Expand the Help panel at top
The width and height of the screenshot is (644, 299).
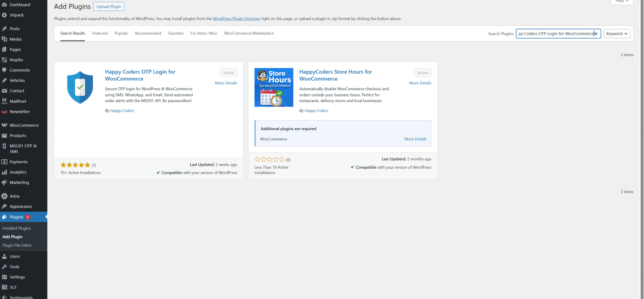(x=621, y=2)
